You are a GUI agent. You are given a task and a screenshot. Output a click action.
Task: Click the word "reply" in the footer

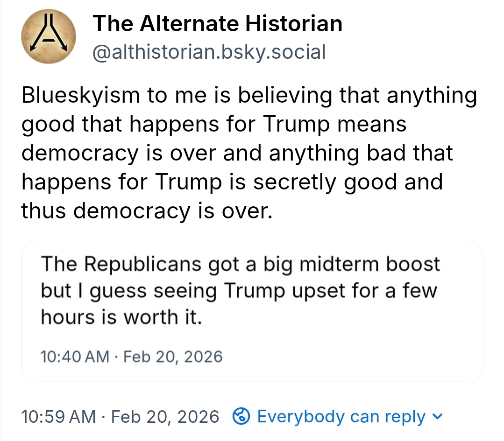coord(405,416)
